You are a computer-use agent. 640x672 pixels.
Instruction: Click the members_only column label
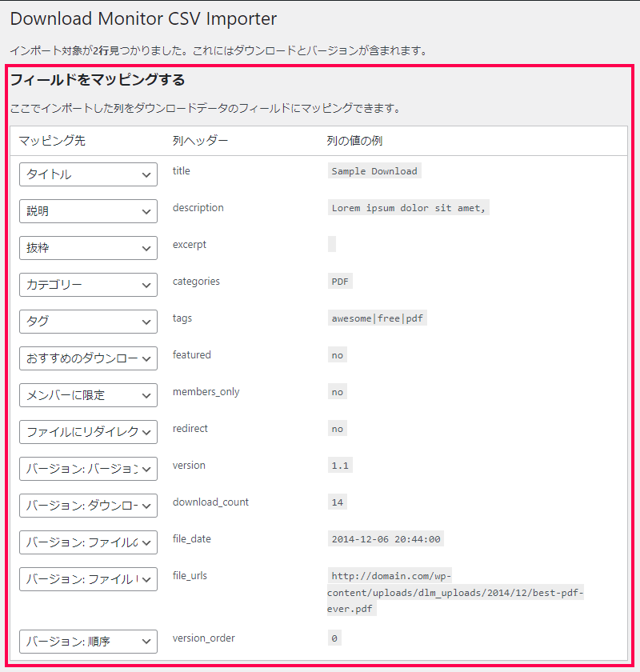206,392
